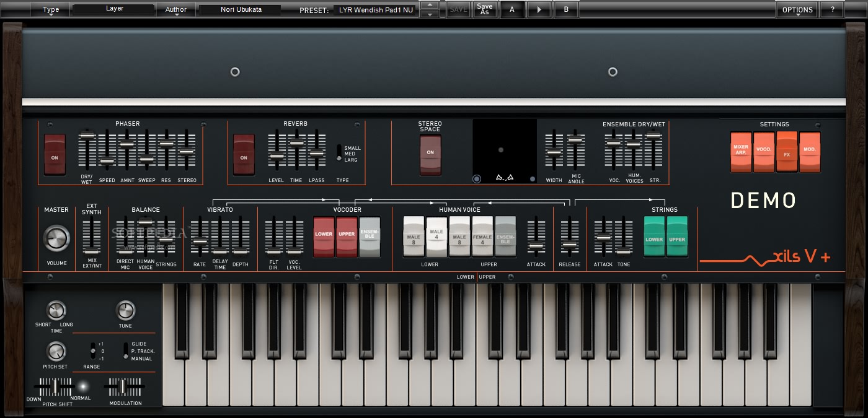
Task: Open the MIXER ARP. settings panel
Action: (x=741, y=152)
